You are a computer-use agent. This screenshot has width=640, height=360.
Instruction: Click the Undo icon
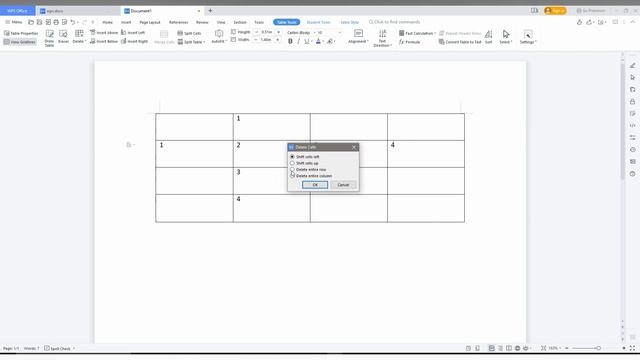click(73, 22)
